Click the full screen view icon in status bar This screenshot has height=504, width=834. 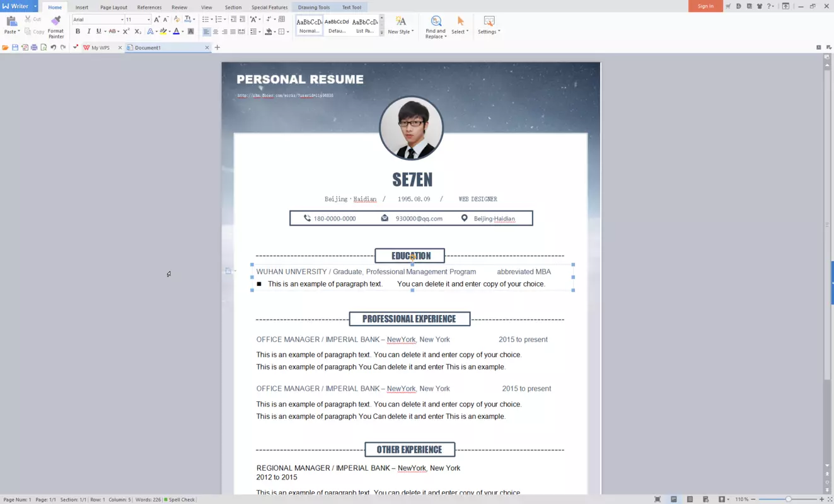point(657,500)
